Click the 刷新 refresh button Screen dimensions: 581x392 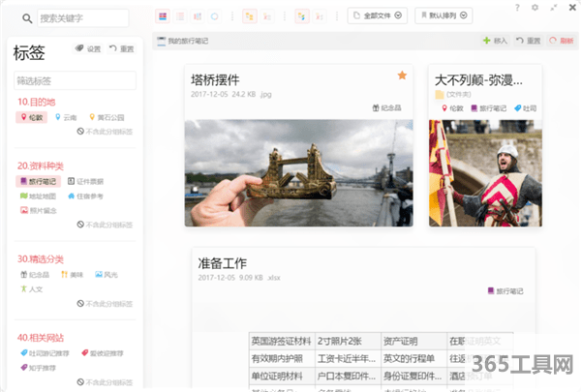coord(560,41)
